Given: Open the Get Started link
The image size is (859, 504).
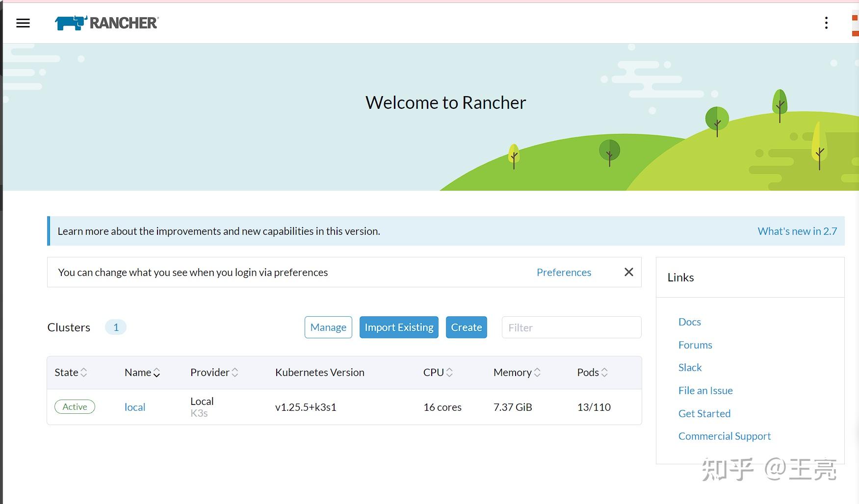Looking at the screenshot, I should (704, 413).
